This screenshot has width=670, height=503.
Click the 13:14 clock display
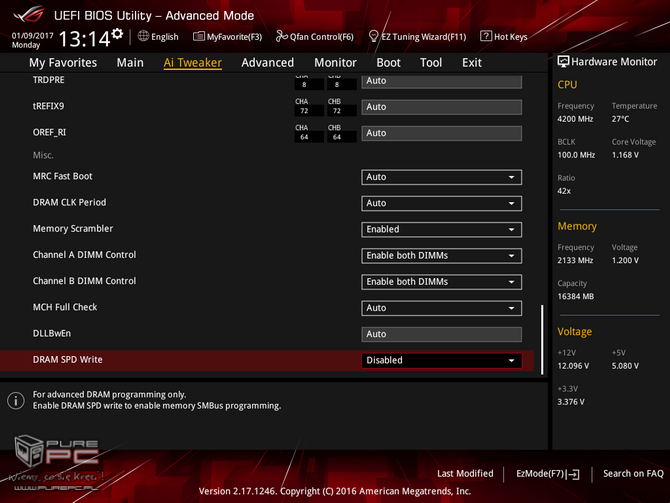(x=84, y=39)
